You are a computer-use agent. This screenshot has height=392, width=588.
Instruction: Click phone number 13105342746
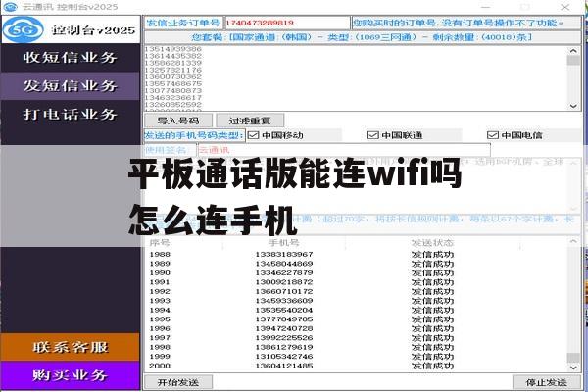284,357
